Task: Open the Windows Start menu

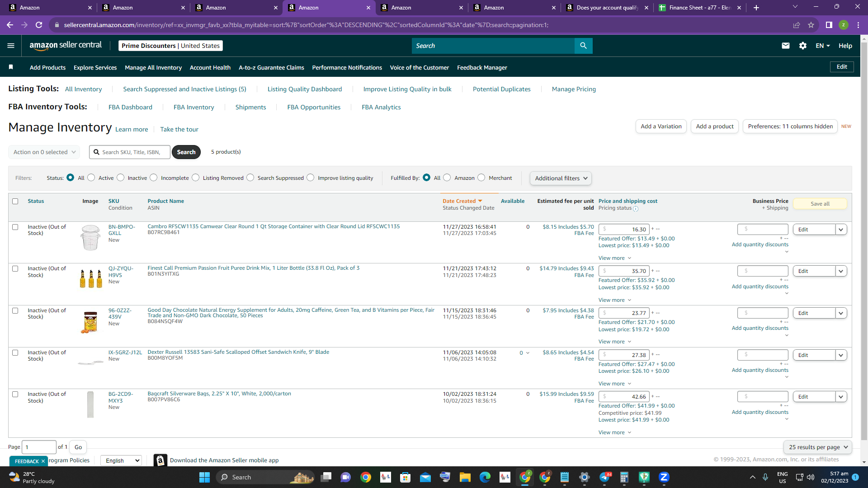Action: tap(204, 477)
